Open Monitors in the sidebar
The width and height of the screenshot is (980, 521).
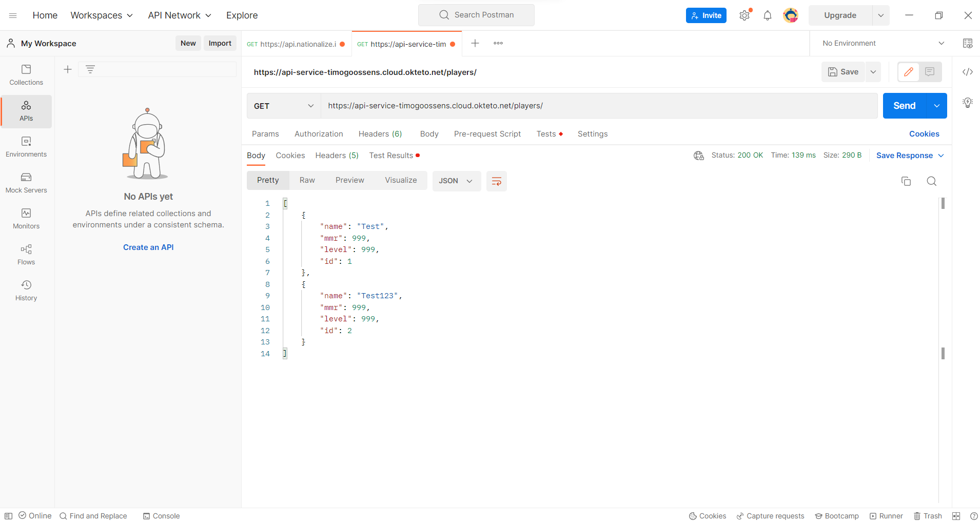click(26, 219)
